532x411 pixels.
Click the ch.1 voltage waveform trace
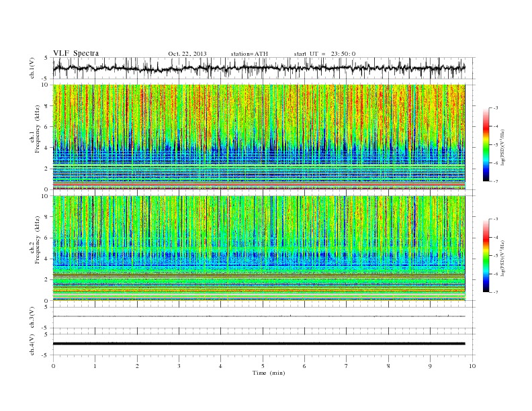click(259, 68)
